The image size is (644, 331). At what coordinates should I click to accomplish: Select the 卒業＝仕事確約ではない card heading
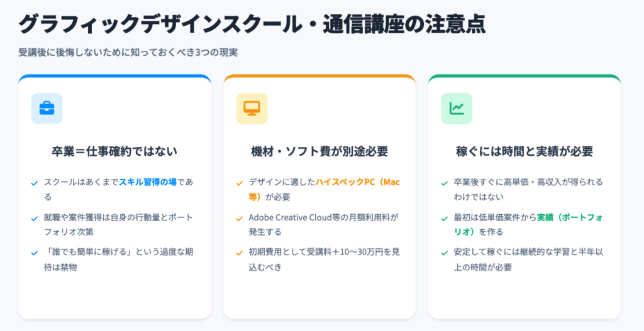click(x=114, y=151)
